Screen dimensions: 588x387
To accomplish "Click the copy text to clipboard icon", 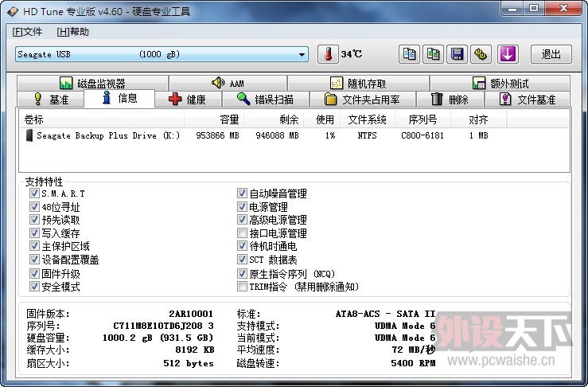I will (x=409, y=54).
